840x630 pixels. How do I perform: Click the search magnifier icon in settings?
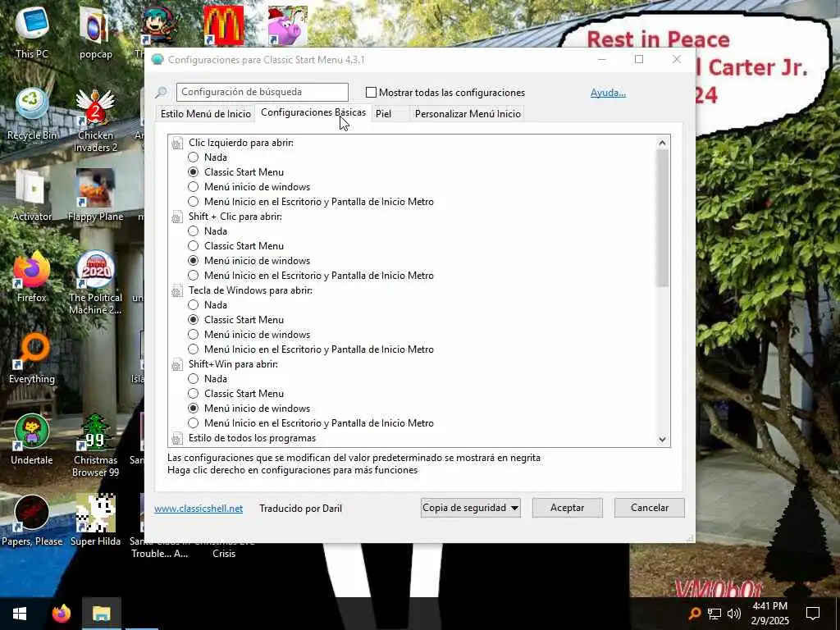(161, 93)
